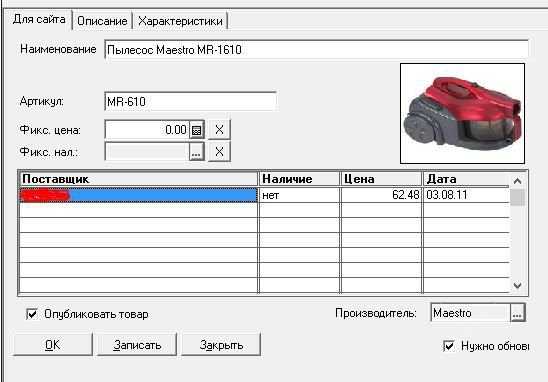This screenshot has width=548, height=382.
Task: Click the price cell 62.48
Action: [381, 195]
